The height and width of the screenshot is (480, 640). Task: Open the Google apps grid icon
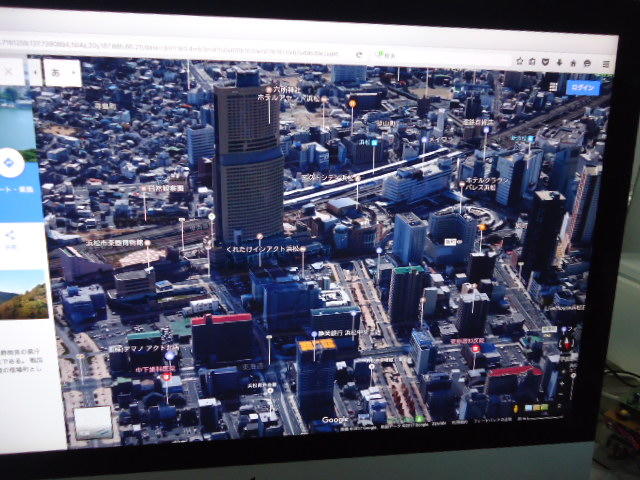click(553, 87)
